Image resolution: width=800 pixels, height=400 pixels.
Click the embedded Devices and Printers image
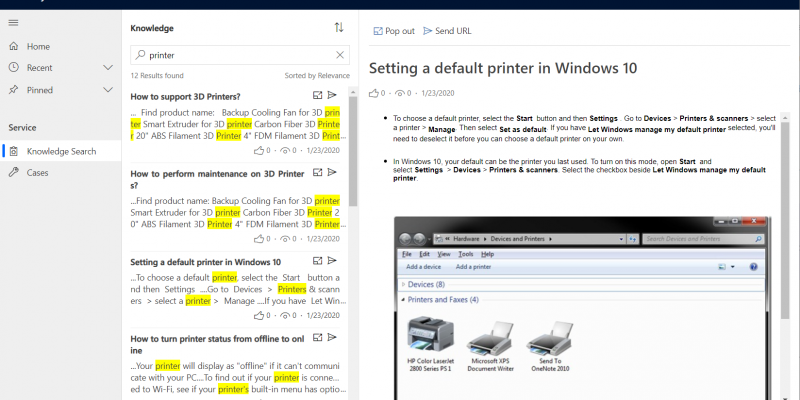pos(582,308)
